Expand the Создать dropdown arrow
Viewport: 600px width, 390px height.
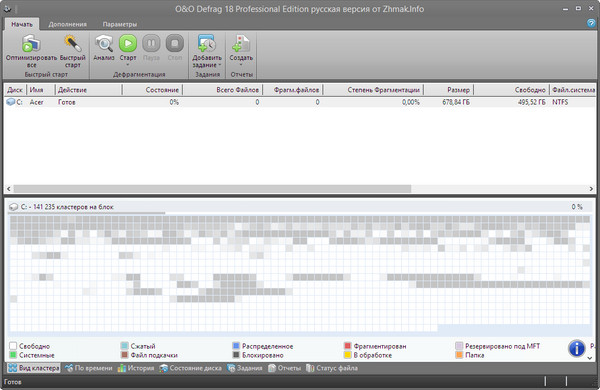(x=241, y=65)
